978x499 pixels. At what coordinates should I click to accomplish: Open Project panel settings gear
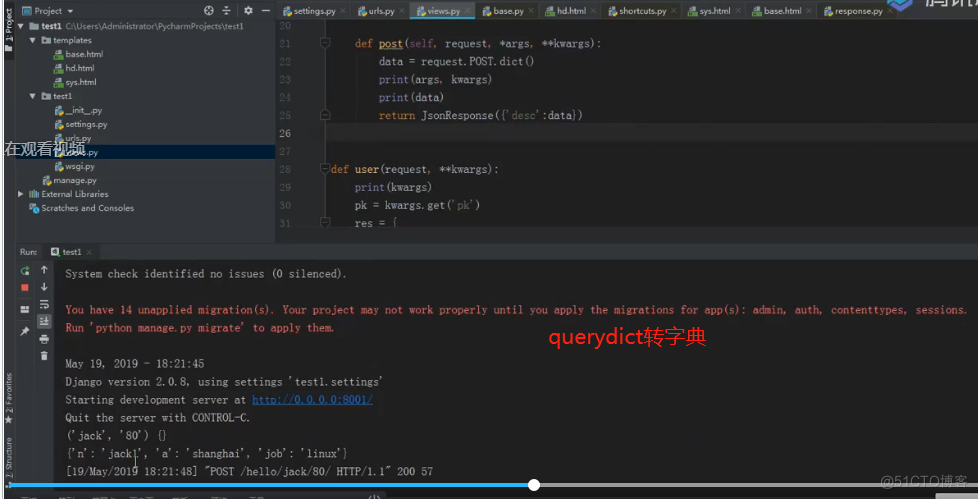click(248, 11)
